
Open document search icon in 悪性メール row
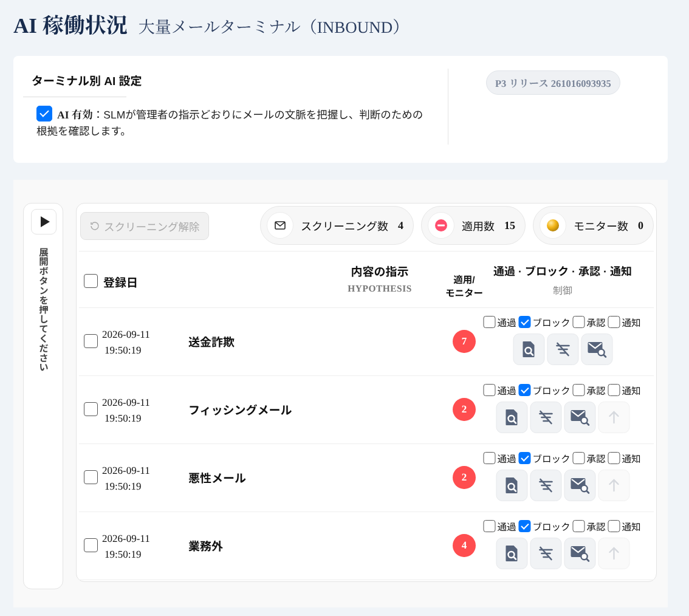coord(512,485)
